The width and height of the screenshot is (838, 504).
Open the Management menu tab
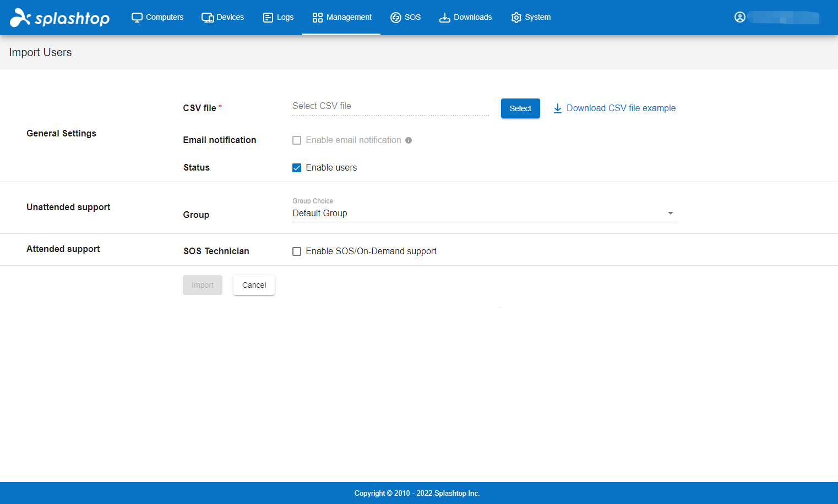341,18
